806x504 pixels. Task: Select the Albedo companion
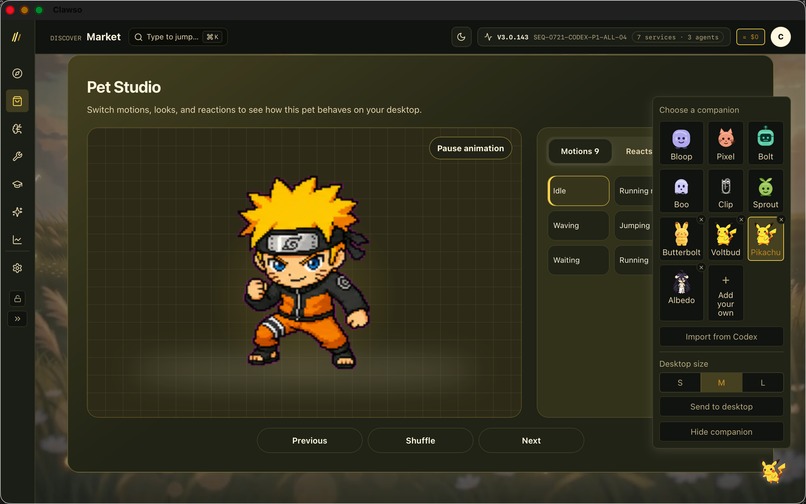[681, 293]
